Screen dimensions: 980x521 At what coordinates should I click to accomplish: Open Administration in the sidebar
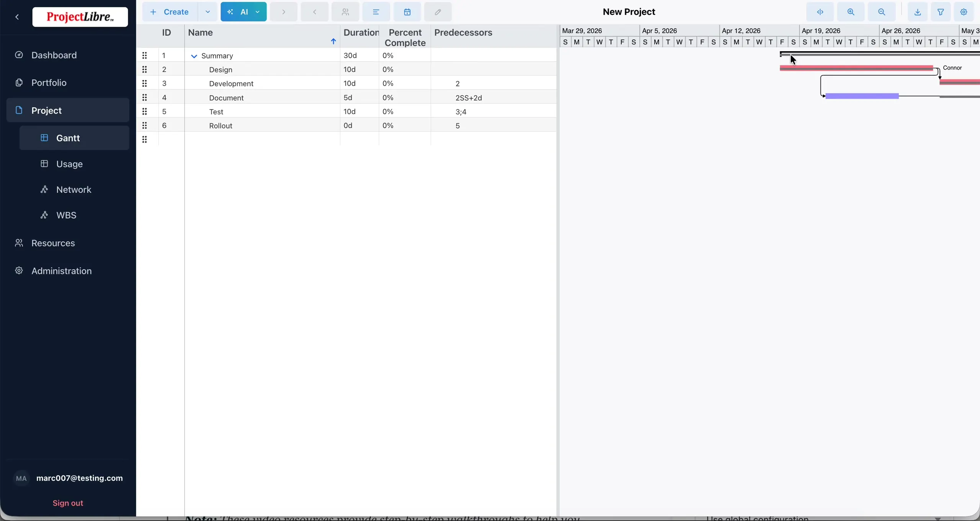(68, 271)
